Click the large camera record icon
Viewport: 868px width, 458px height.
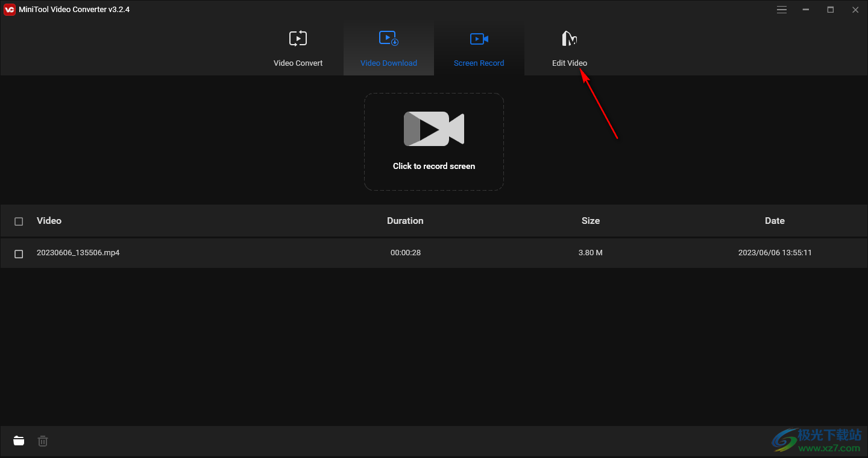[434, 129]
